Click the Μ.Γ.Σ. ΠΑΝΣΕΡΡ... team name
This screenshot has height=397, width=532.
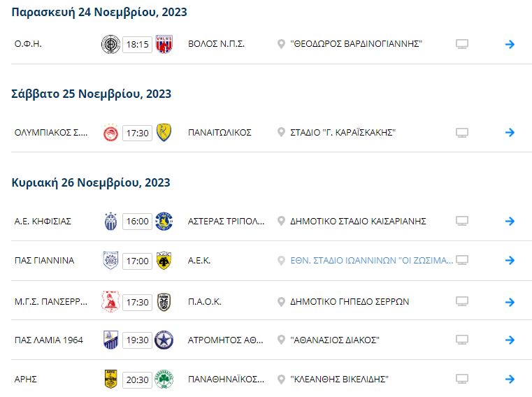(51, 302)
